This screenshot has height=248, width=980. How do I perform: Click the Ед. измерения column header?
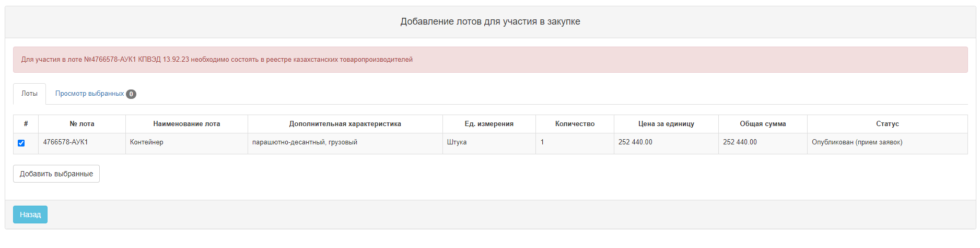(489, 124)
